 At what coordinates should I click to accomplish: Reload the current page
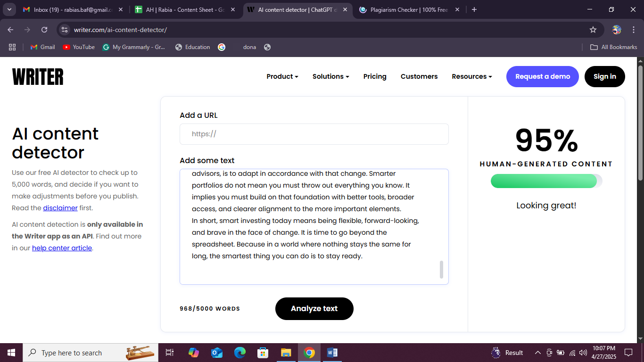pyautogui.click(x=44, y=30)
